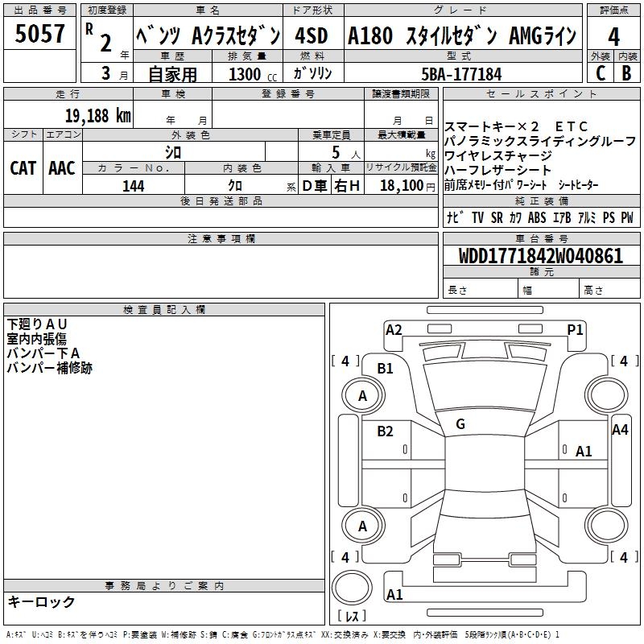This screenshot has width=644, height=644.
Task: Click rear bumper mark A1 above レス
Action: pyautogui.click(x=394, y=594)
